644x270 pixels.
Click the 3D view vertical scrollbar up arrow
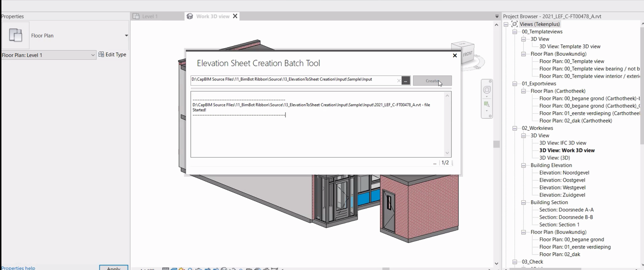(x=496, y=25)
